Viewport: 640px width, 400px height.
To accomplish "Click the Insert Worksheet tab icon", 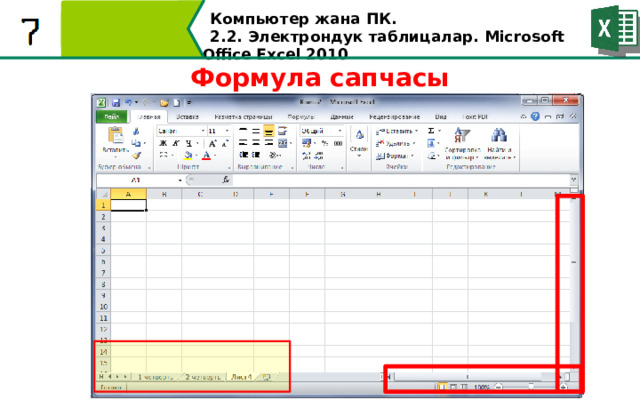I will click(266, 377).
